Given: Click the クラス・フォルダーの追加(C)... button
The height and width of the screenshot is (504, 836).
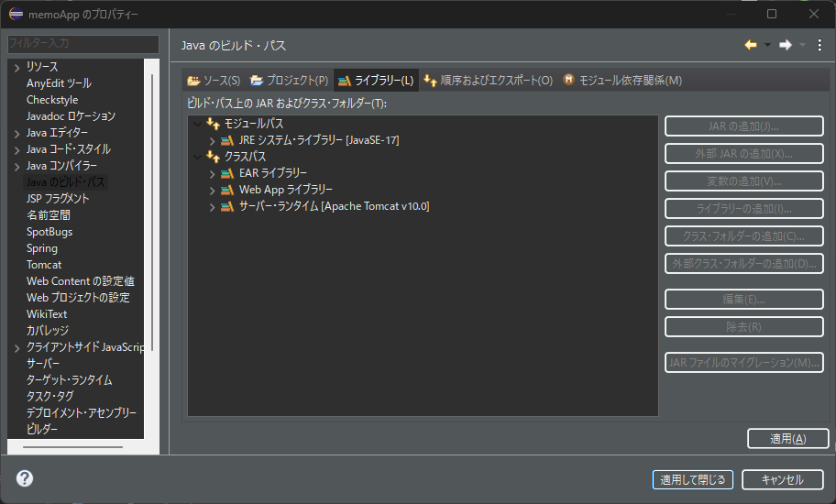Looking at the screenshot, I should coord(743,236).
